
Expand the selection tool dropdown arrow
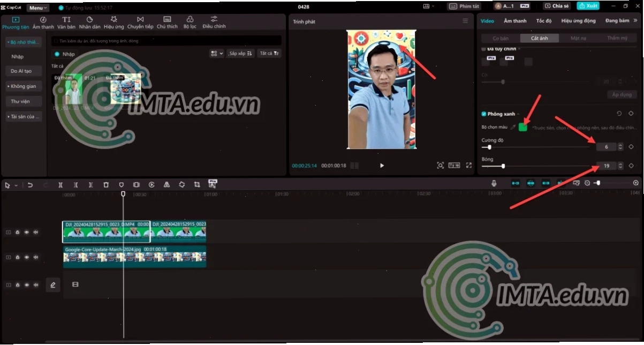[x=16, y=185]
